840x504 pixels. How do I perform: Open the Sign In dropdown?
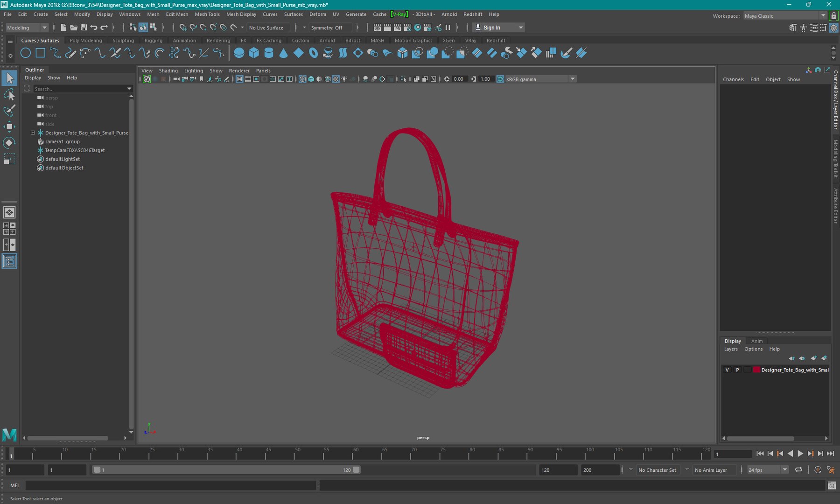pyautogui.click(x=498, y=28)
